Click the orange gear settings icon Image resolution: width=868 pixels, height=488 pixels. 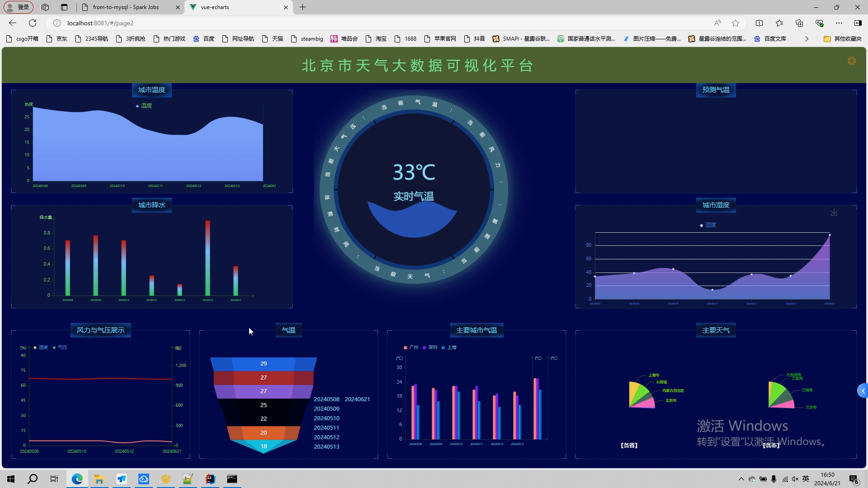click(852, 61)
